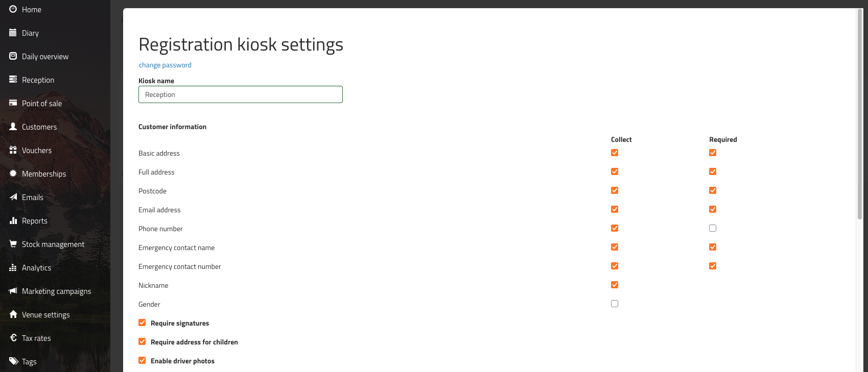Click the Reports bar chart icon

tap(13, 220)
